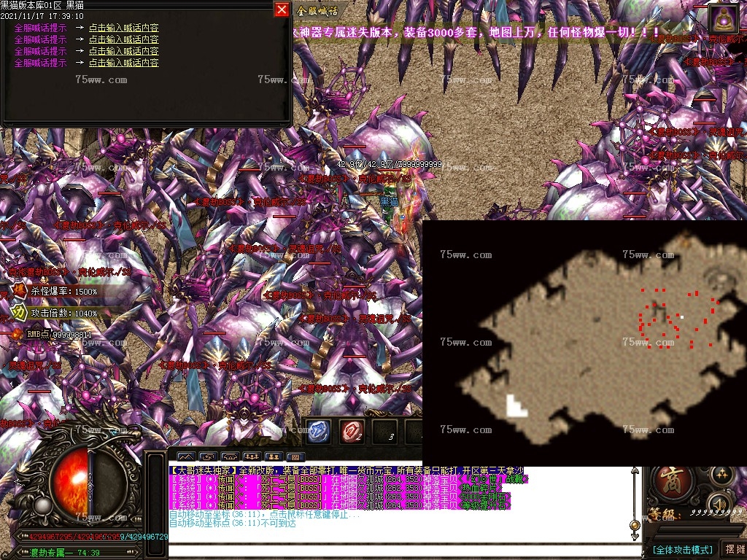Toggle the sound speaker icon
Image resolution: width=747 pixels, height=560 pixels.
click(x=721, y=503)
